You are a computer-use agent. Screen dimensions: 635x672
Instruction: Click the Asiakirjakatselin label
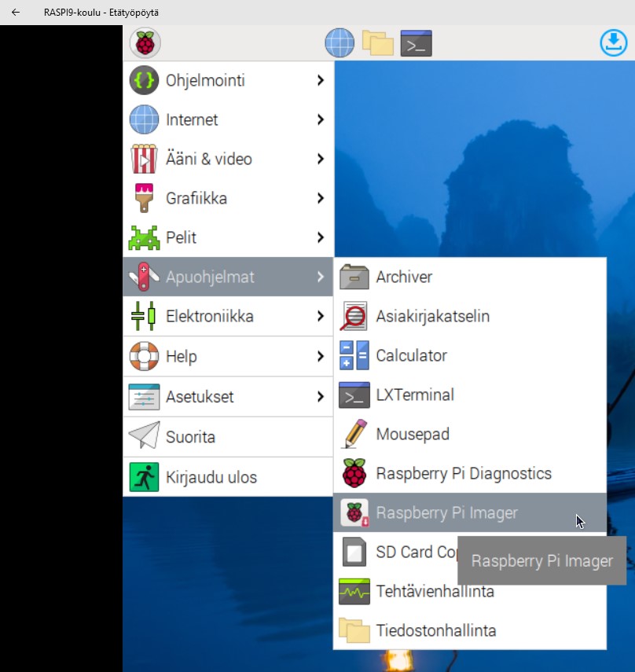coord(433,316)
